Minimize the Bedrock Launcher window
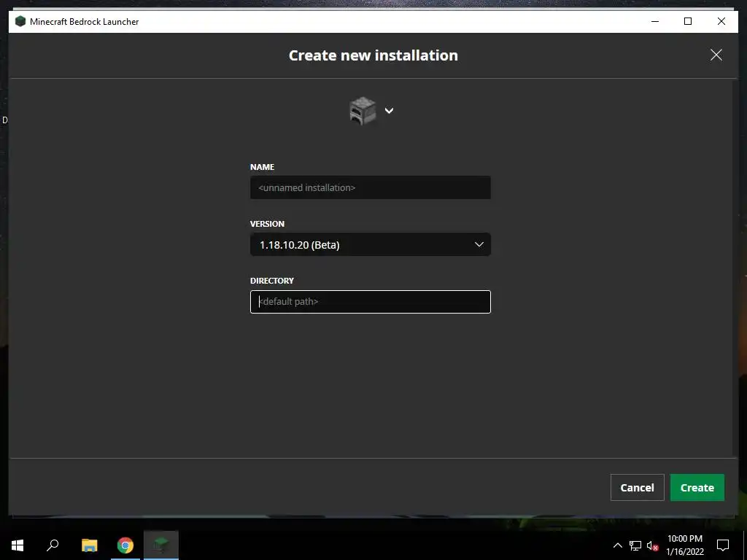This screenshot has width=747, height=560. click(x=655, y=21)
